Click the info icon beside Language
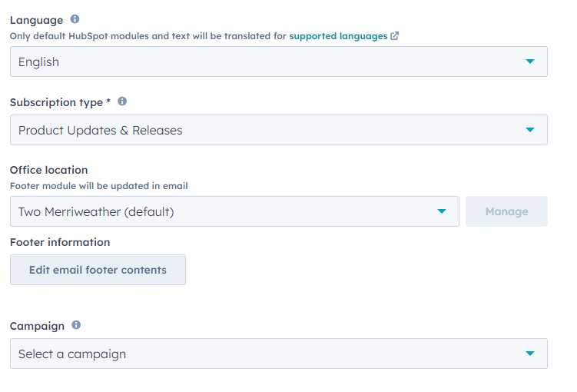Screen dimensions: 577x392 (x=75, y=18)
